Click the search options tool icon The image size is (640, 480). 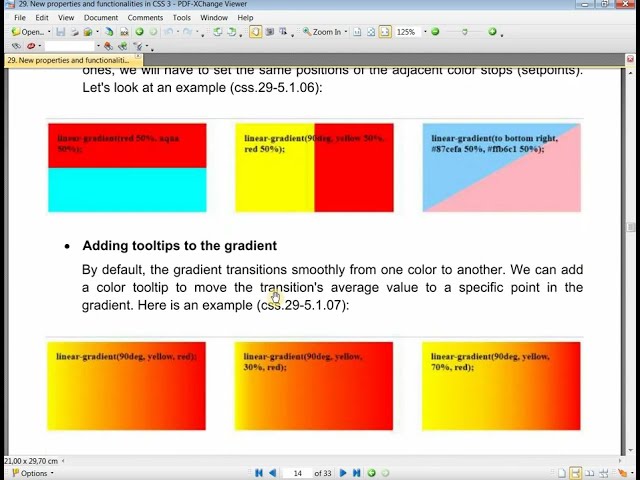(138, 46)
